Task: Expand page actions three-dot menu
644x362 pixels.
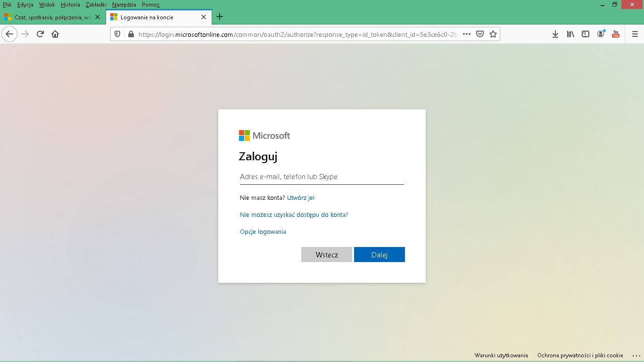Action: click(467, 34)
